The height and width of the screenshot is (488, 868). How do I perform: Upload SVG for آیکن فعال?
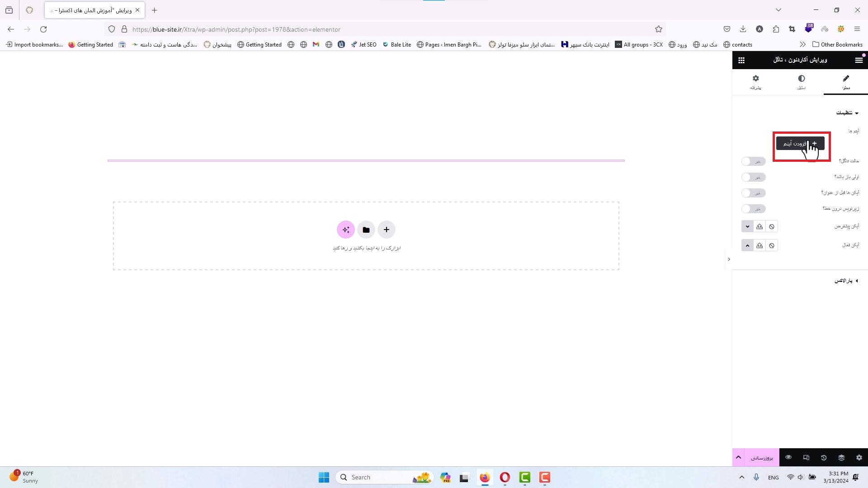759,245
